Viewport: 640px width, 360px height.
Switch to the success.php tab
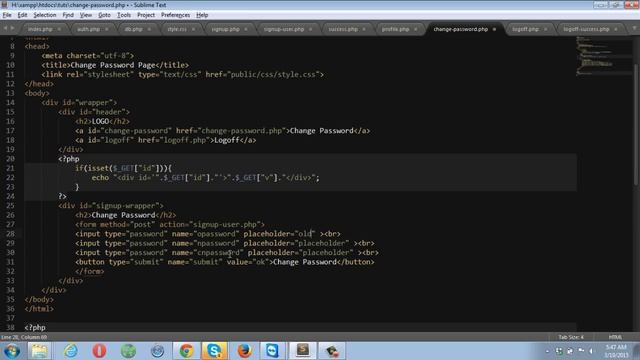(x=343, y=29)
